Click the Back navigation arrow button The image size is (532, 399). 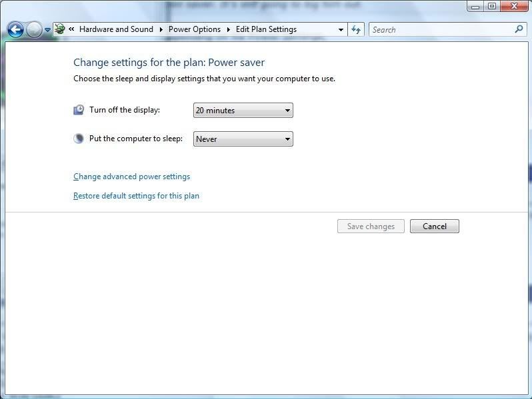(x=15, y=30)
